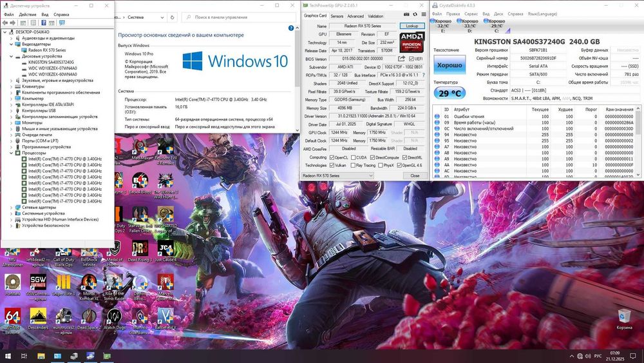Viewport: 644px width, 363px height.
Task: Toggle the DirectML checkbox
Action: pos(404,157)
